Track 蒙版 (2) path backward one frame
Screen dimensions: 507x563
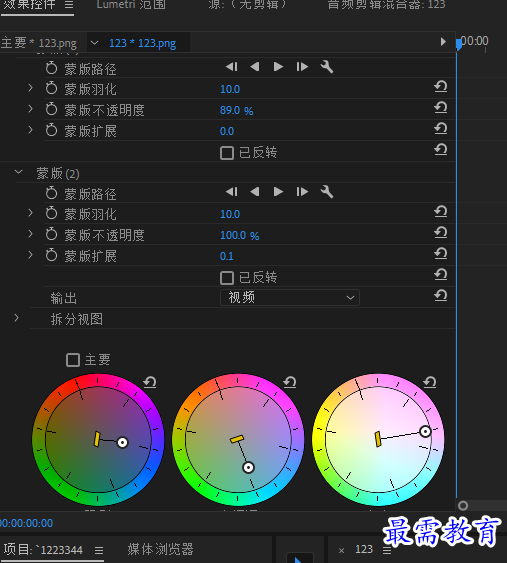click(255, 192)
